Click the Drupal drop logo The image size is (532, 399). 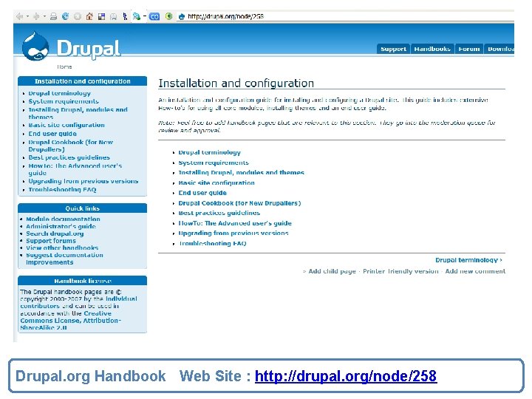pyautogui.click(x=35, y=47)
